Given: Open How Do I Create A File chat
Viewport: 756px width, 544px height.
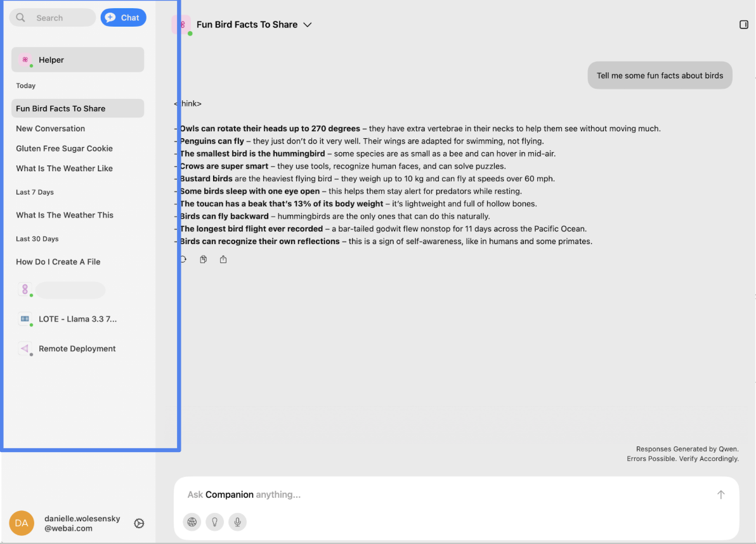Looking at the screenshot, I should [x=58, y=262].
